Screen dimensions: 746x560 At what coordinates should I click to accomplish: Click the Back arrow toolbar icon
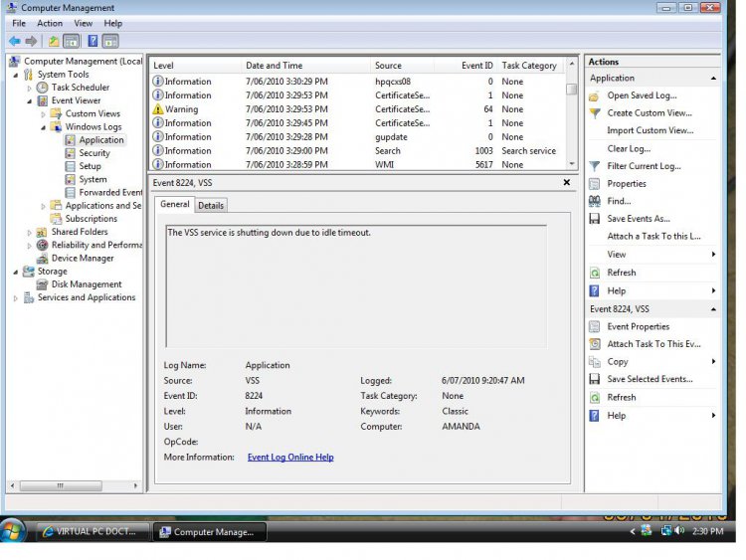click(x=15, y=42)
